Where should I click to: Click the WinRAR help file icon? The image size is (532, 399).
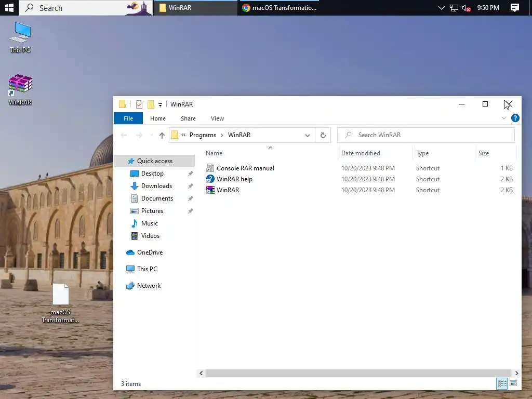coord(210,179)
